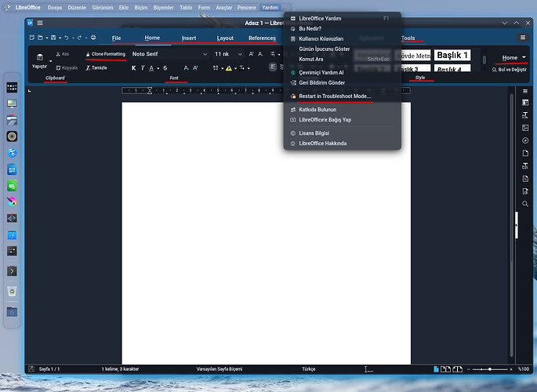The width and height of the screenshot is (537, 392).
Task: Click the superscript A icon in the Font group
Action: tap(195, 68)
